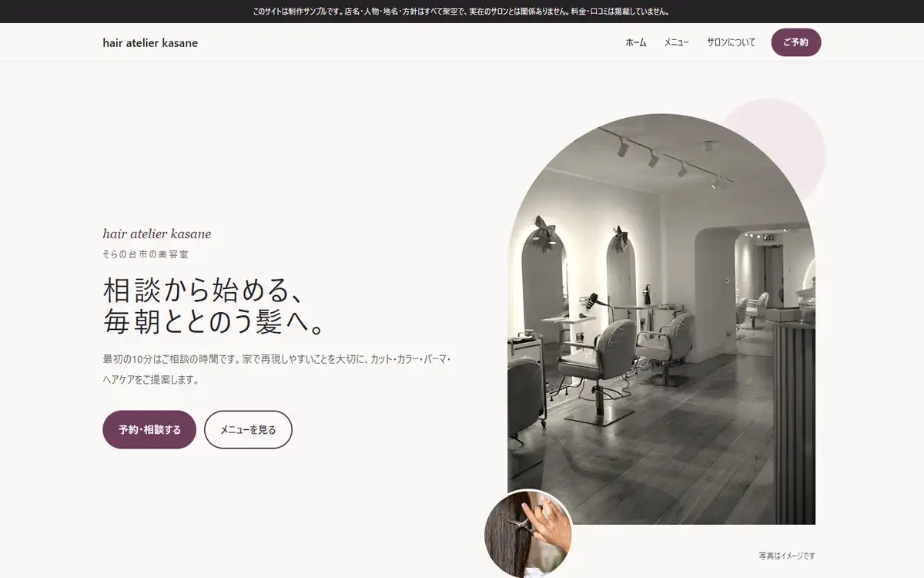Click the 予約・相談する button
The image size is (924, 578).
click(x=149, y=429)
